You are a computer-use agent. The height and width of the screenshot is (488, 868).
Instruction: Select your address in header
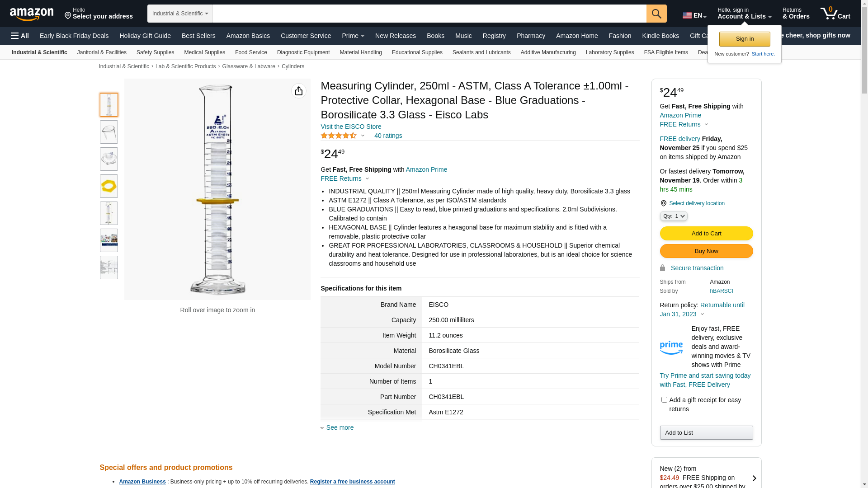click(x=99, y=14)
